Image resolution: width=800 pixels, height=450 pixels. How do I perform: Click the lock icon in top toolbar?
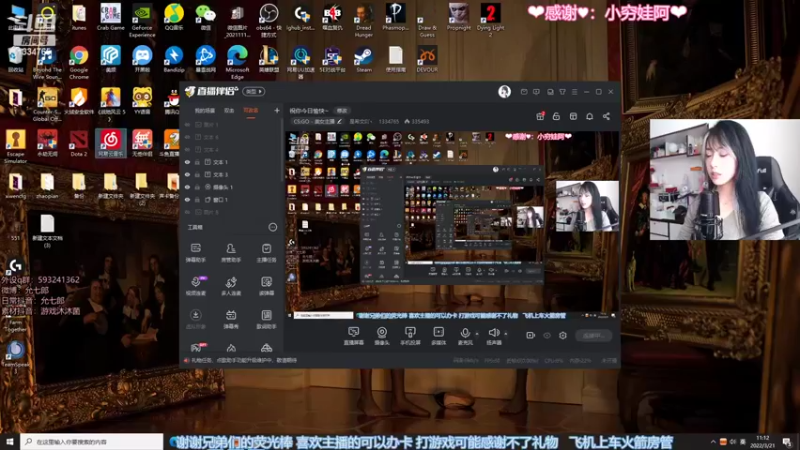tap(556, 116)
